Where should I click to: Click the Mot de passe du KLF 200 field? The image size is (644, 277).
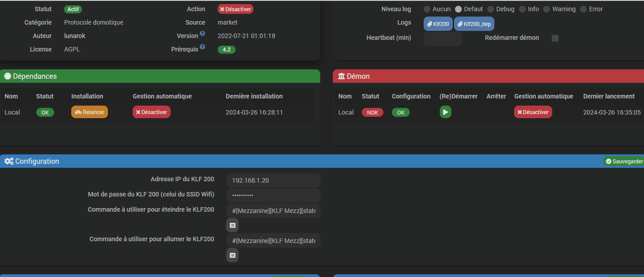[274, 196]
